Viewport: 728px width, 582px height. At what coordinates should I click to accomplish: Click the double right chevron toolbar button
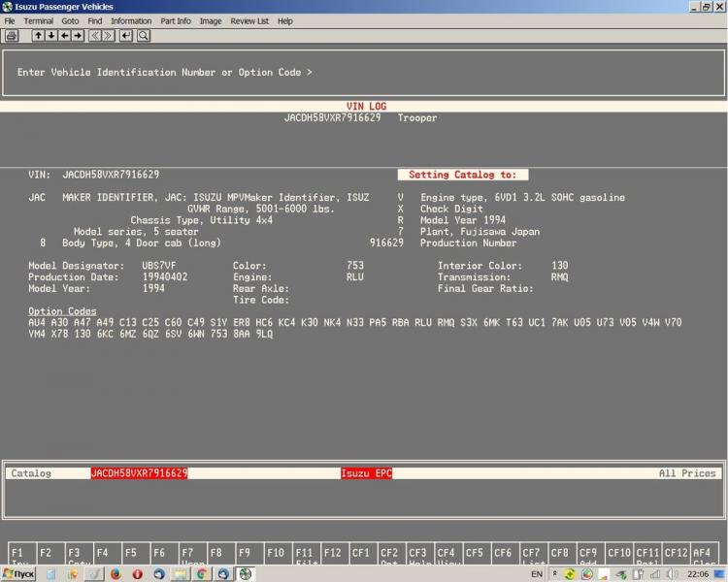[108, 36]
